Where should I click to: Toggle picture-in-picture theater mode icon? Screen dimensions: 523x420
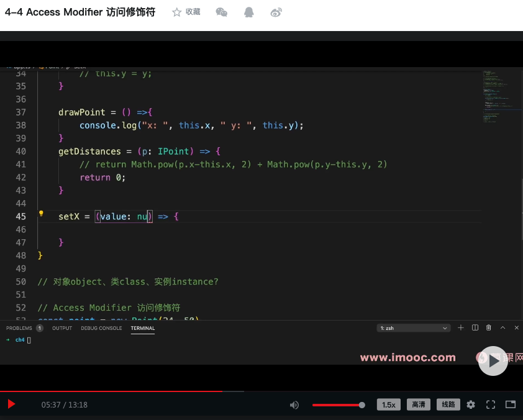point(511,404)
